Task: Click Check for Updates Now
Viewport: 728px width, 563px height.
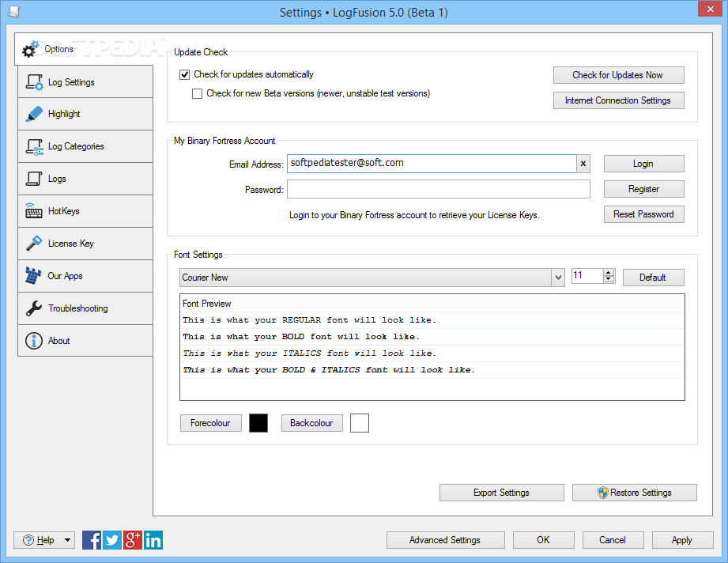Action: click(x=618, y=75)
